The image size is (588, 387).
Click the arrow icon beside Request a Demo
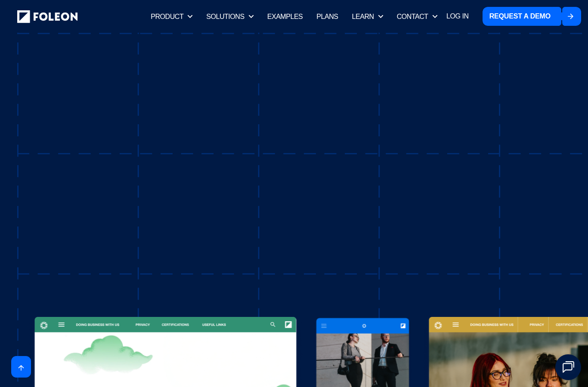tap(571, 16)
